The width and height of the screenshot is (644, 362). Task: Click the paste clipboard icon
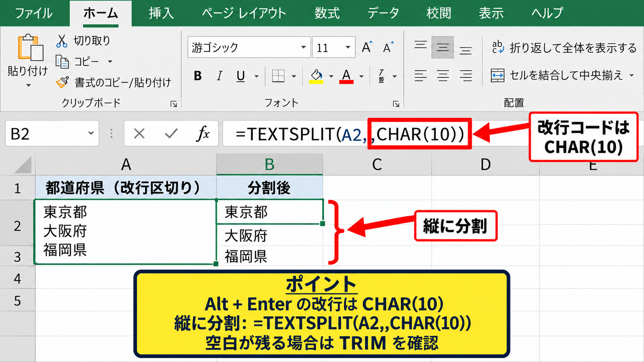coord(30,48)
